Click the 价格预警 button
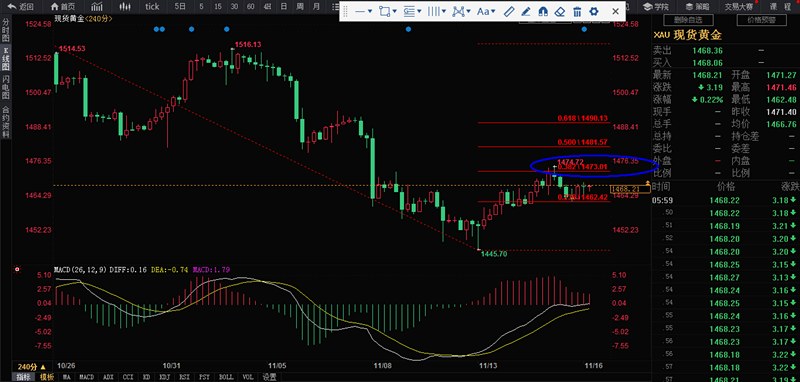The height and width of the screenshot is (382, 800). [761, 20]
